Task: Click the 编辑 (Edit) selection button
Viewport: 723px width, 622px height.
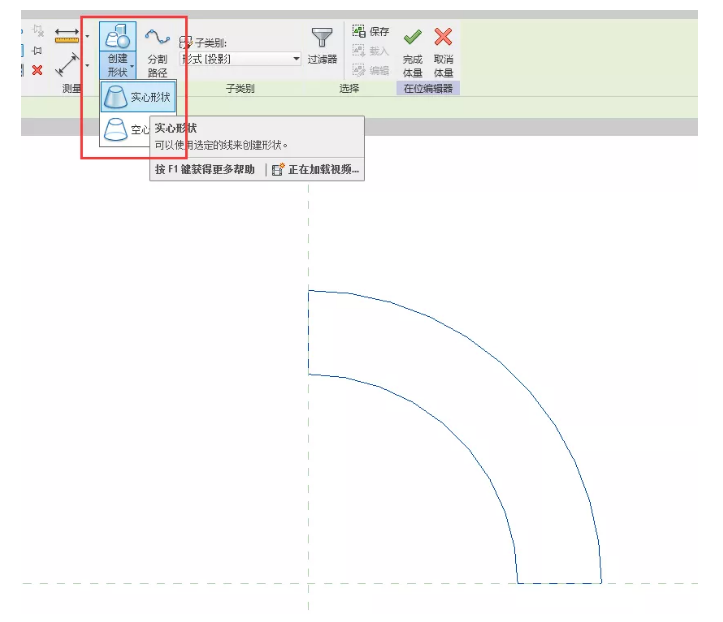Action: [x=371, y=70]
